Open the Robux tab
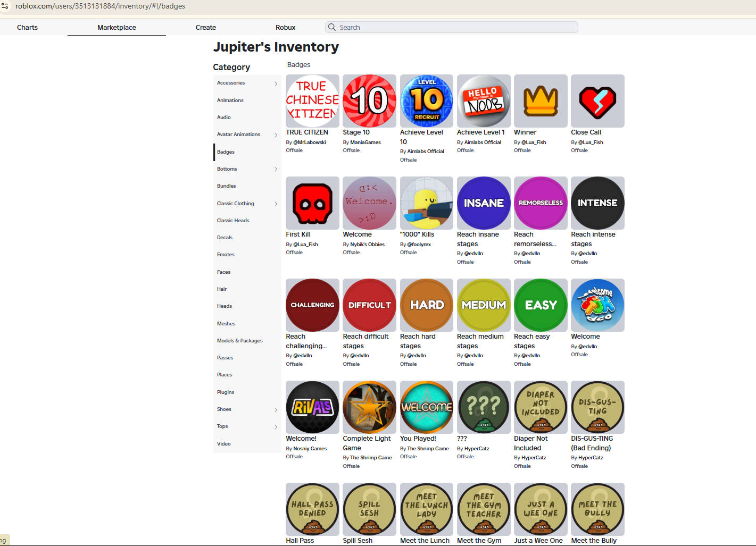 285,27
